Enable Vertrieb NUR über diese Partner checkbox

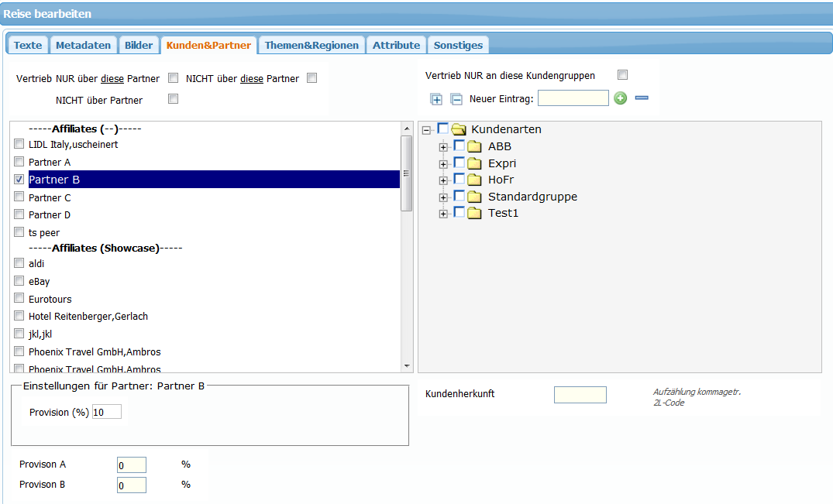coord(174,78)
